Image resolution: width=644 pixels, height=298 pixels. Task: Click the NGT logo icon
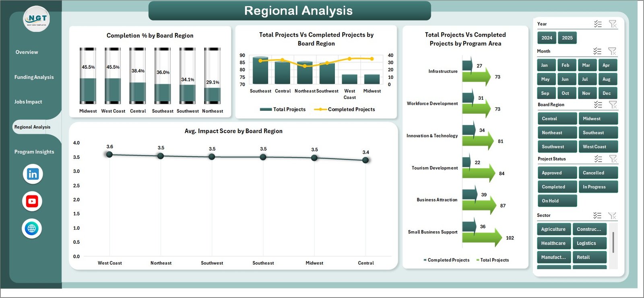(x=37, y=19)
